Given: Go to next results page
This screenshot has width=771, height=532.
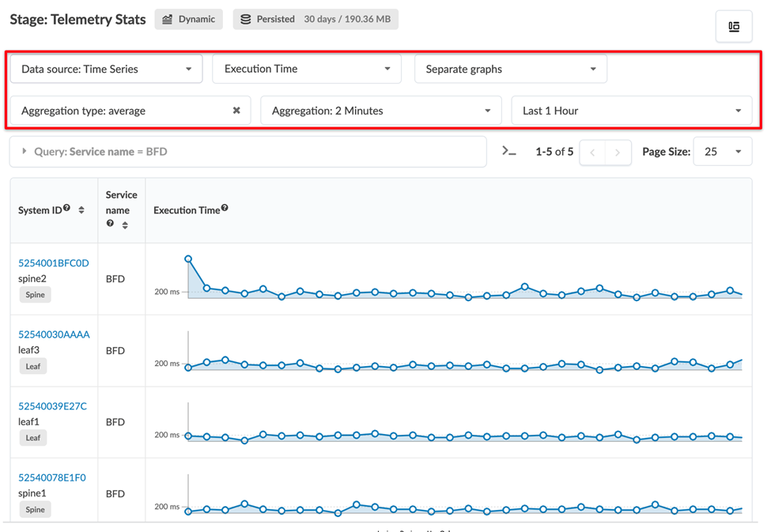Looking at the screenshot, I should [x=618, y=152].
